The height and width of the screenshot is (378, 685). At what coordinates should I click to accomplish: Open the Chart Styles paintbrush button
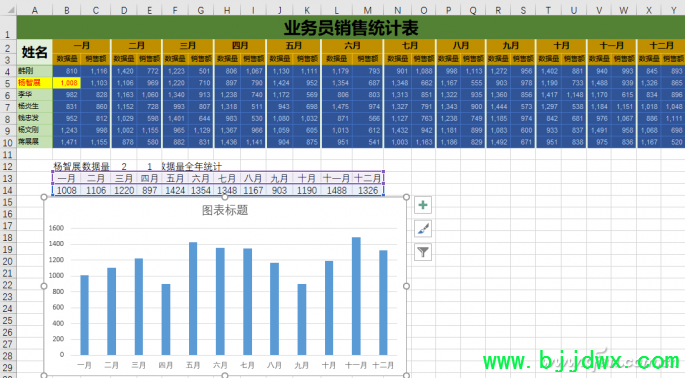coord(423,229)
